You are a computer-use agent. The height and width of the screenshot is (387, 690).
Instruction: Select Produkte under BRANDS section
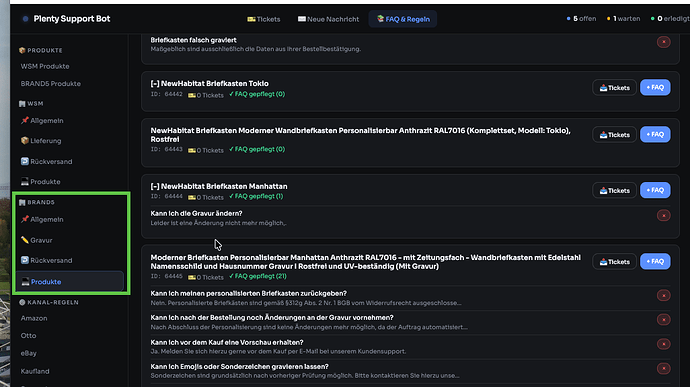point(70,281)
